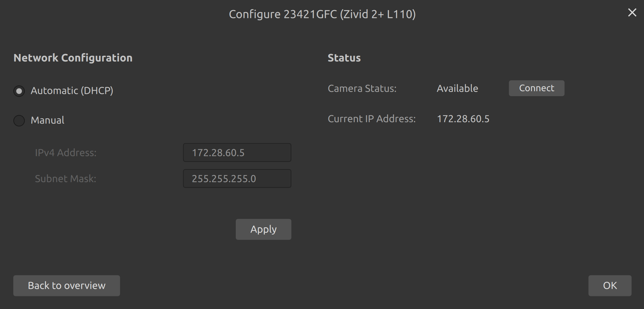
Task: Click the 'IPv4 Address:' label
Action: coord(66,153)
